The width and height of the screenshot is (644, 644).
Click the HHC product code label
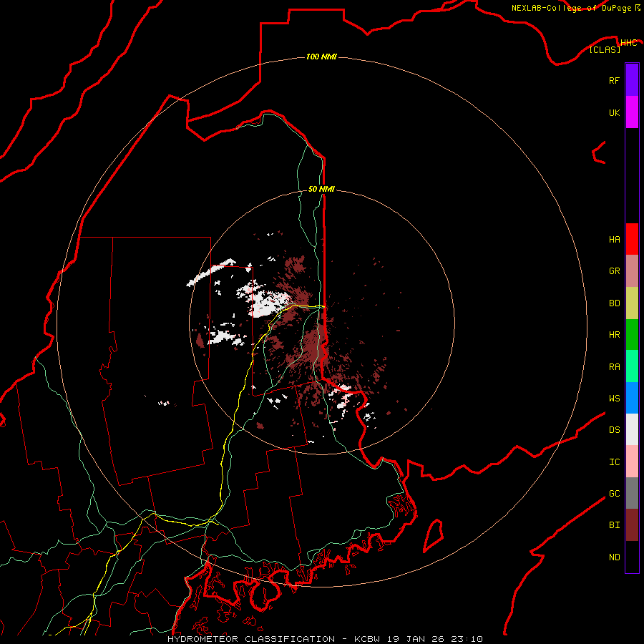(x=628, y=43)
